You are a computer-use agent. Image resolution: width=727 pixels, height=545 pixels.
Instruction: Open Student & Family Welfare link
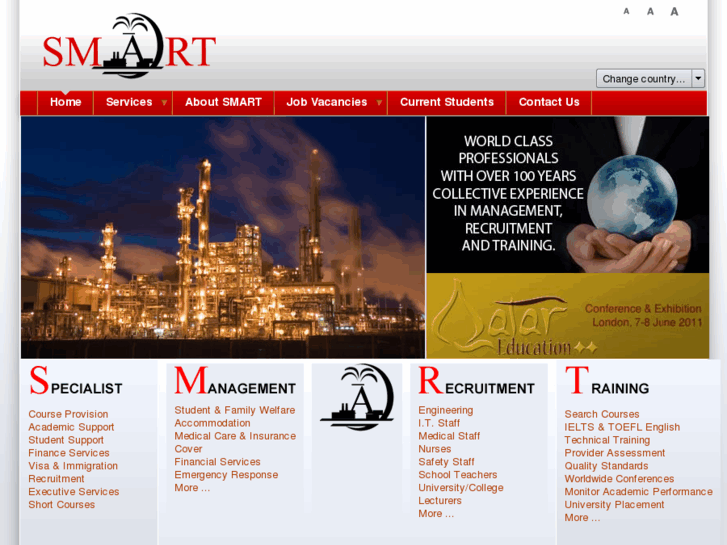pos(235,410)
